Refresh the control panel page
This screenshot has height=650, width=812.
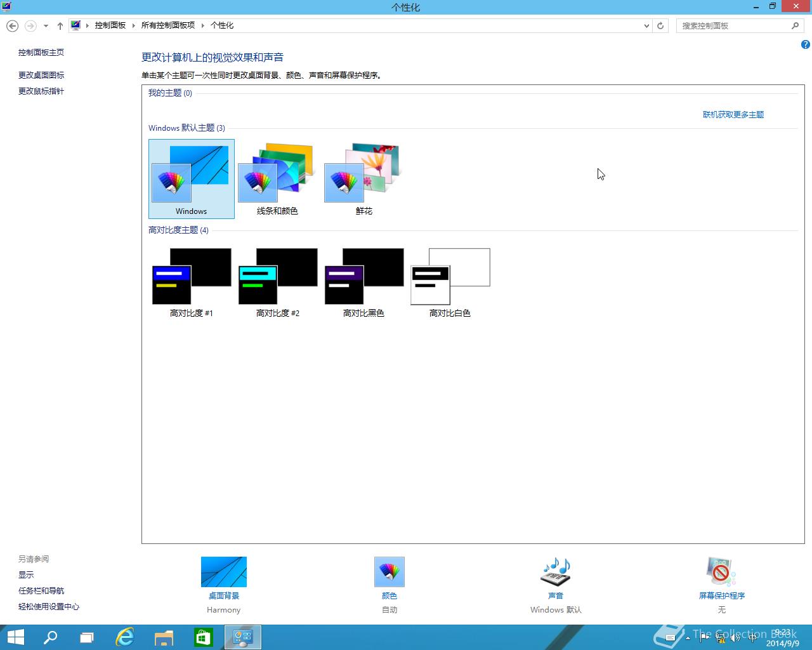pyautogui.click(x=660, y=26)
